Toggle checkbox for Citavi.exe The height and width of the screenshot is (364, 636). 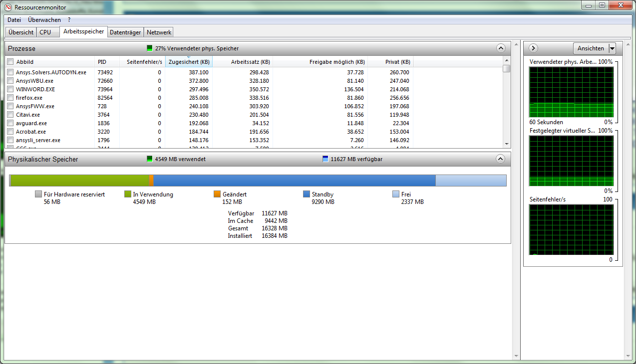pyautogui.click(x=10, y=115)
